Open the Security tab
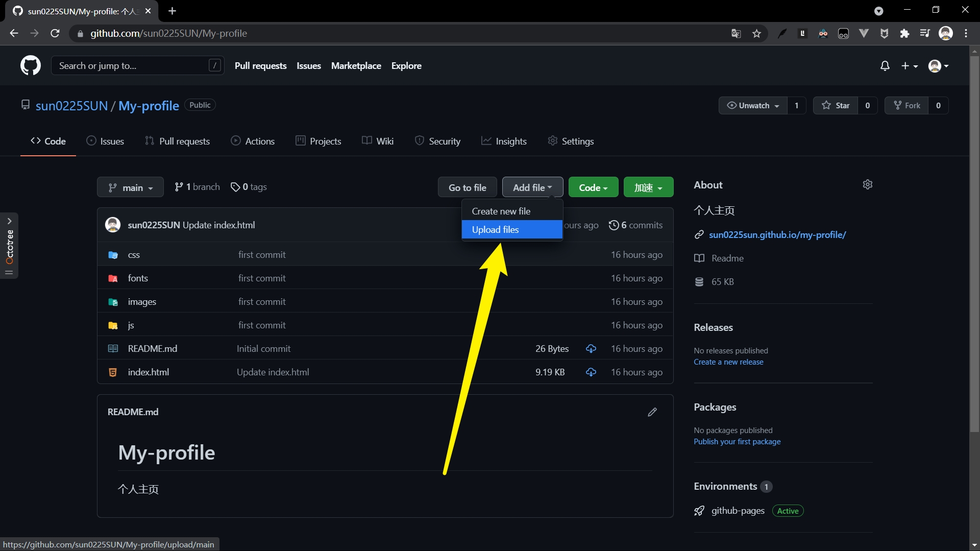This screenshot has height=551, width=980. pyautogui.click(x=437, y=141)
